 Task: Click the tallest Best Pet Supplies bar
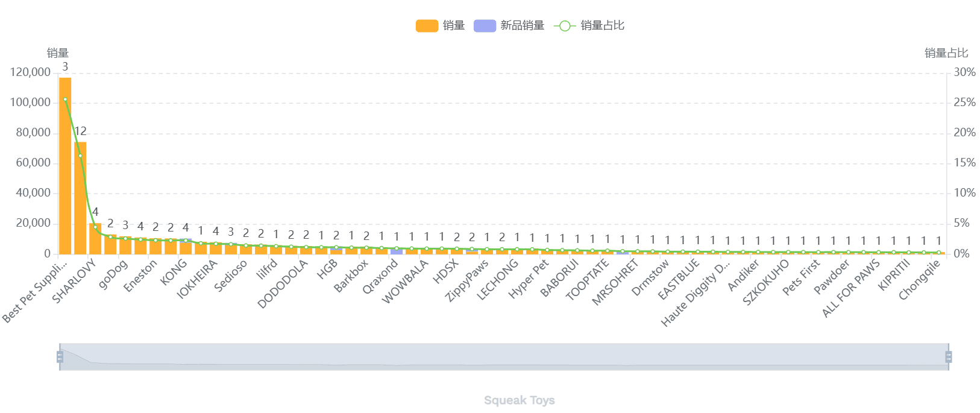point(65,166)
